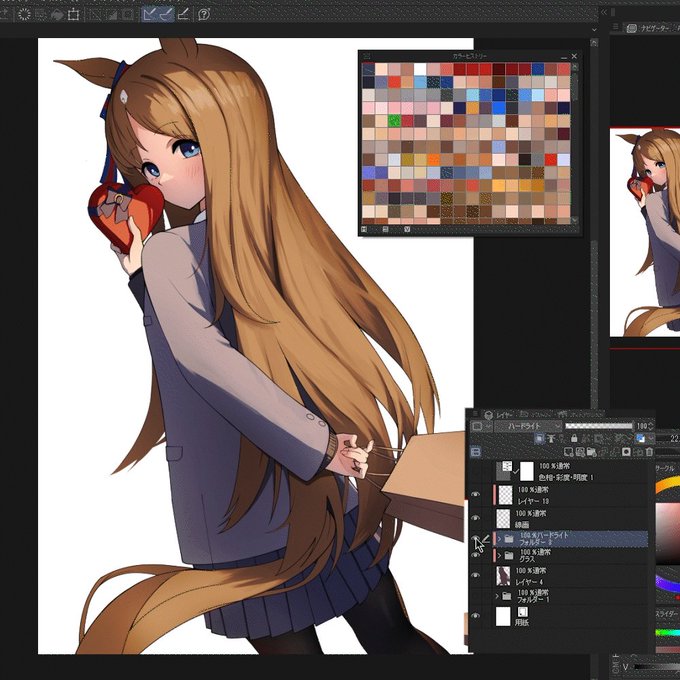680x680 pixels.
Task: Click the transform scale icon in toolbar
Action: [x=73, y=14]
